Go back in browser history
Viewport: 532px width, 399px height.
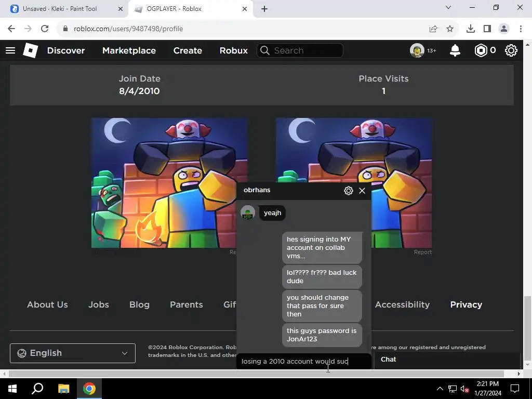[11, 29]
